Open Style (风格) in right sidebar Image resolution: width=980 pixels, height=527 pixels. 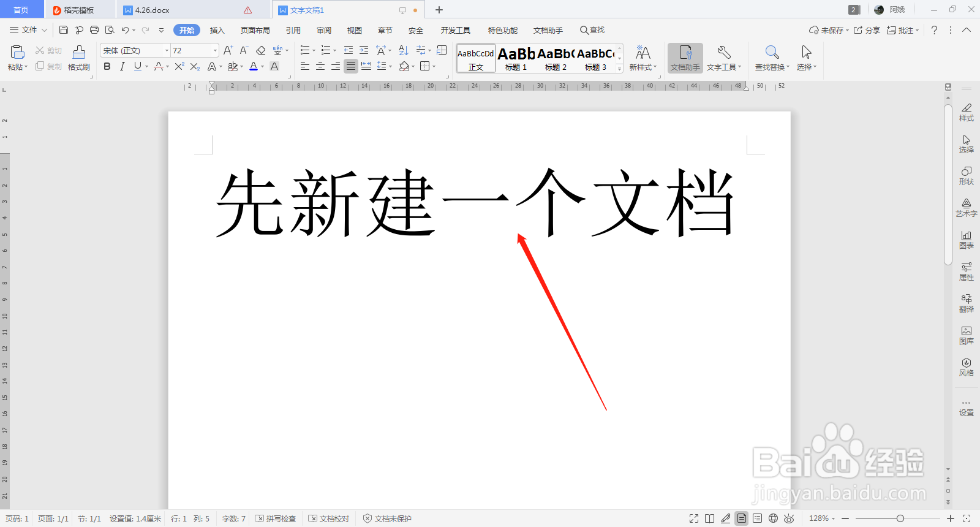967,366
